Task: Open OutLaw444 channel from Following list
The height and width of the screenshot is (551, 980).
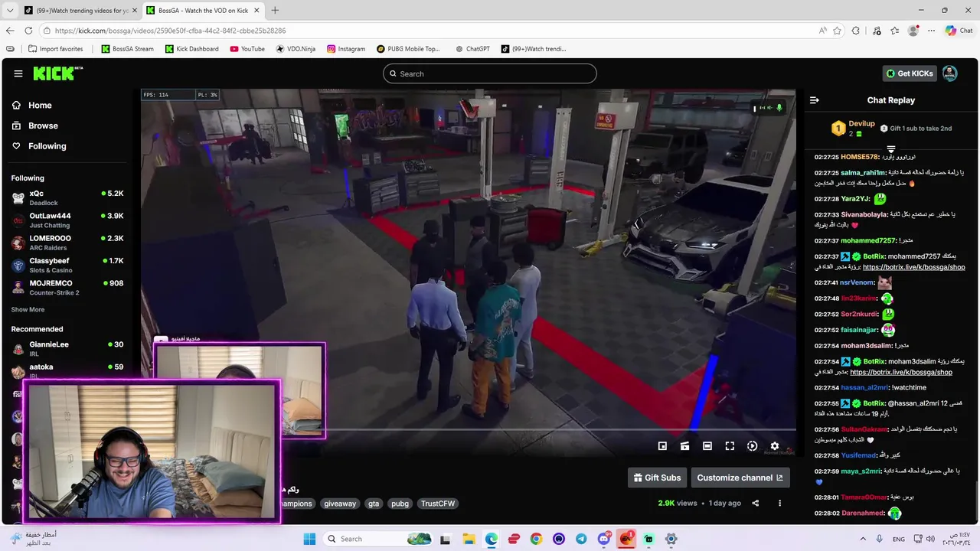Action: pos(67,220)
